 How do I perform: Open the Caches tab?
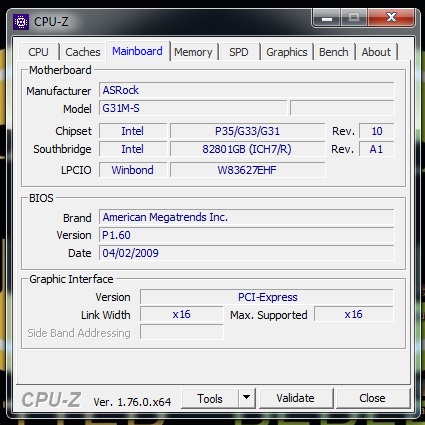[x=83, y=52]
